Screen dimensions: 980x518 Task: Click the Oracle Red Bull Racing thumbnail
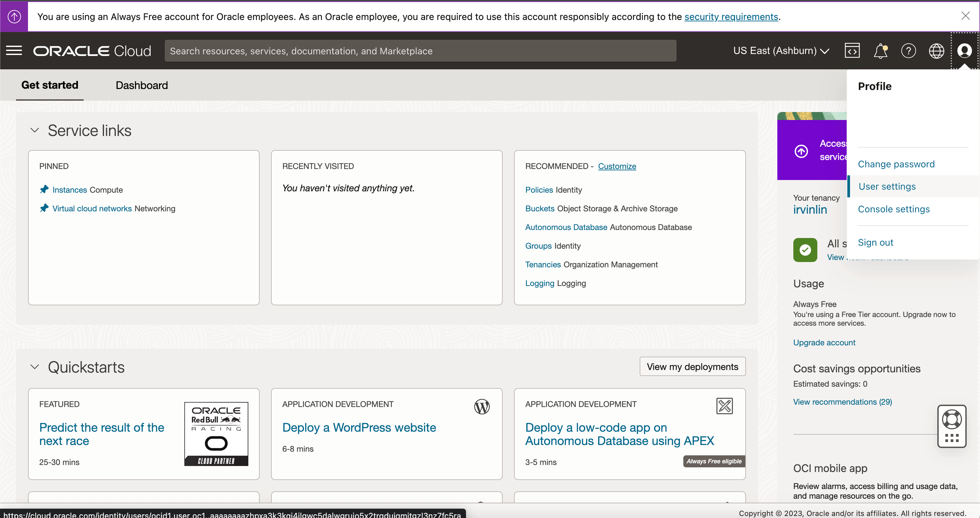click(216, 434)
